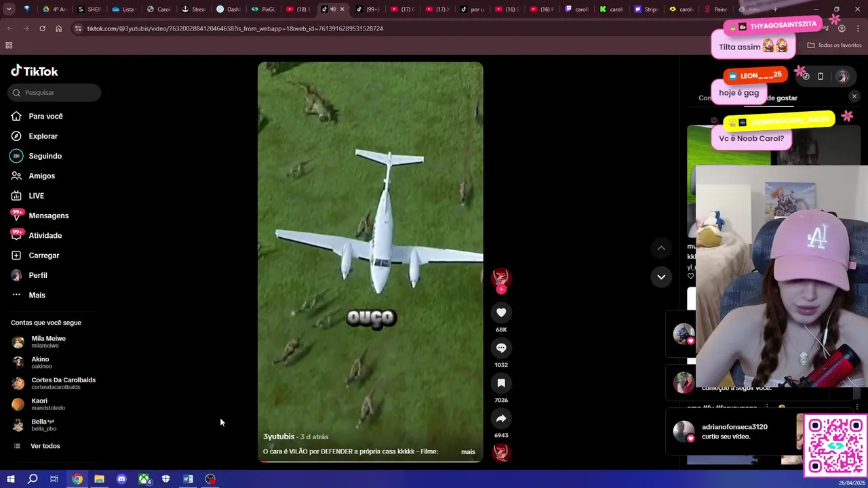Switch to the PixGo tab

pos(263,9)
